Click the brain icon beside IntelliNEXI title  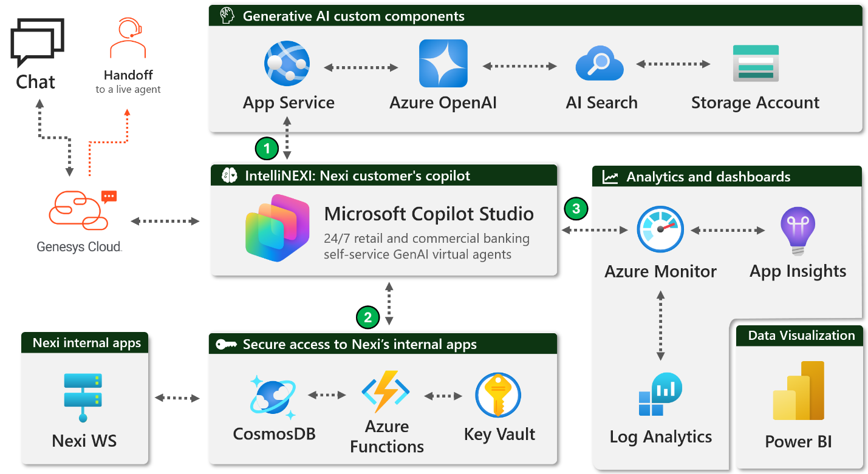pyautogui.click(x=229, y=176)
